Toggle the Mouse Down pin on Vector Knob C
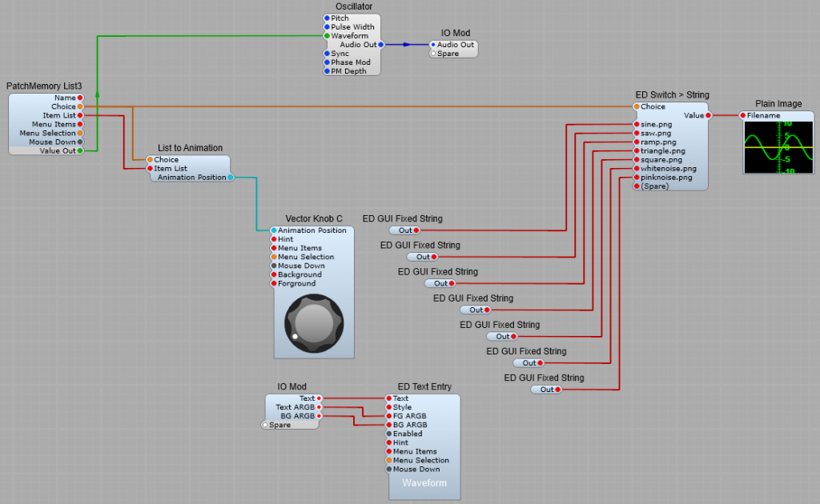 pos(275,265)
